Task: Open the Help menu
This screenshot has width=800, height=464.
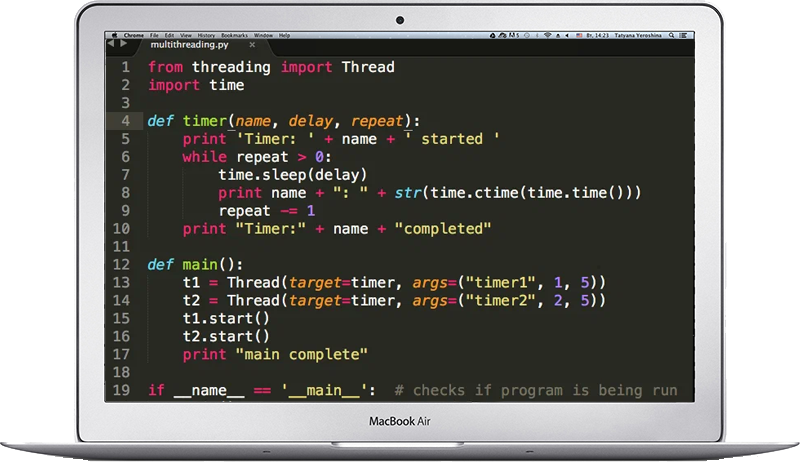Action: [x=284, y=35]
